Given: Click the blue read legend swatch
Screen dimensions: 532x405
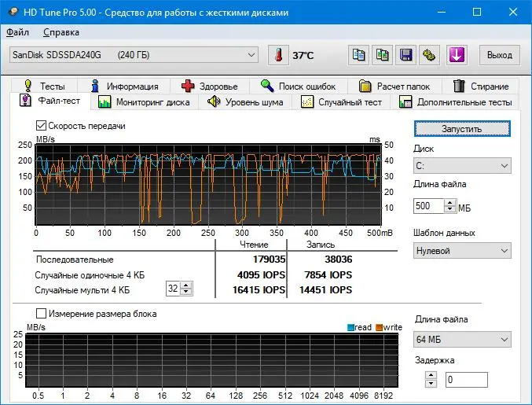Looking at the screenshot, I should [x=350, y=327].
